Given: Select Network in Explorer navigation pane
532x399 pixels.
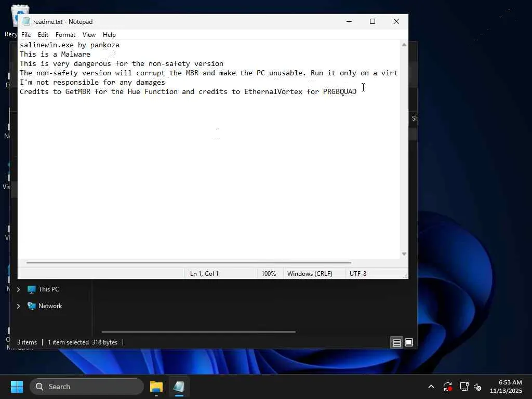Looking at the screenshot, I should tap(50, 305).
